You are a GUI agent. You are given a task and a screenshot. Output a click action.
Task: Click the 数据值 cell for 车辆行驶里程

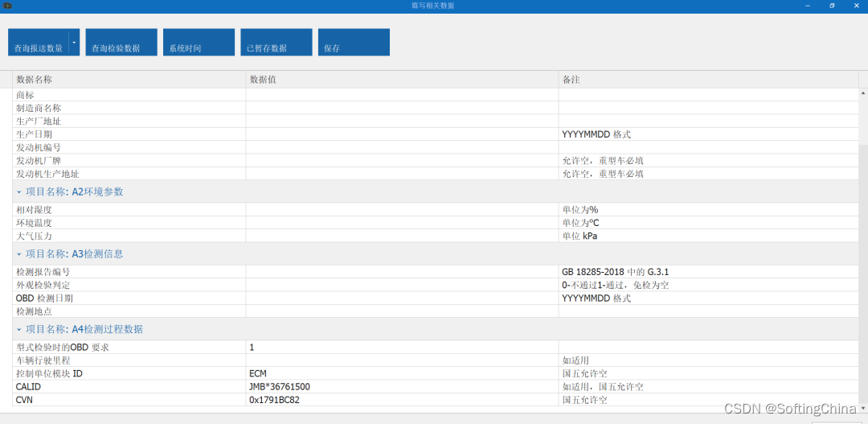pos(402,360)
